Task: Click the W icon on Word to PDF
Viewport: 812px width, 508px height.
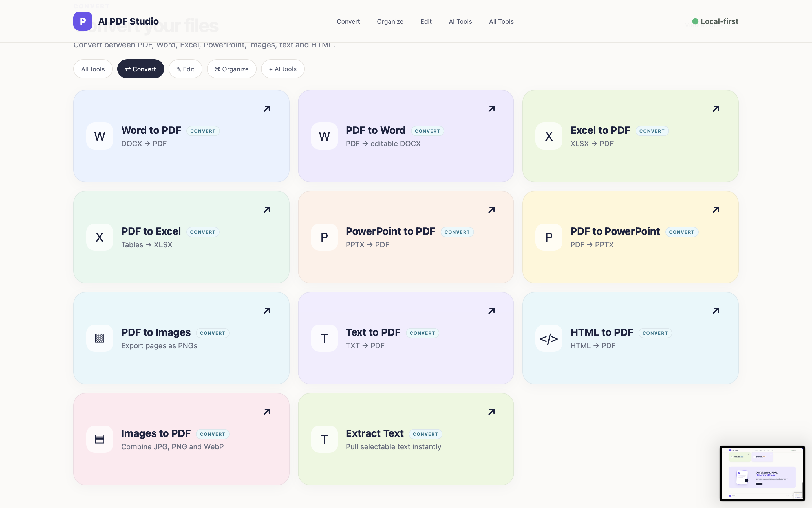Action: pos(100,136)
